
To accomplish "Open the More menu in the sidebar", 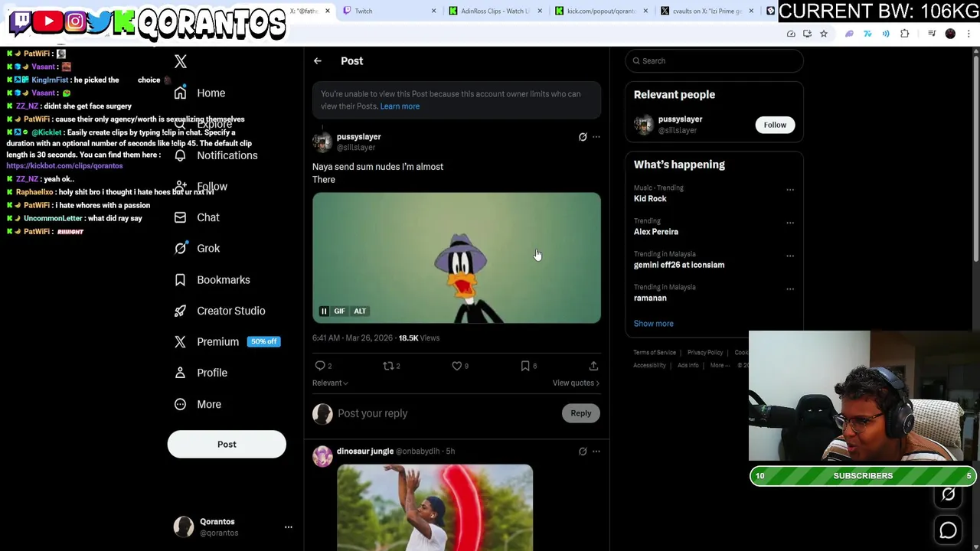I will (x=197, y=404).
